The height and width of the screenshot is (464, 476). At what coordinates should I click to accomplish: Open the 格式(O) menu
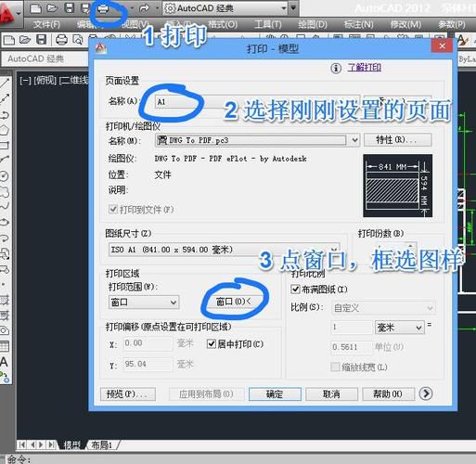pos(223,24)
